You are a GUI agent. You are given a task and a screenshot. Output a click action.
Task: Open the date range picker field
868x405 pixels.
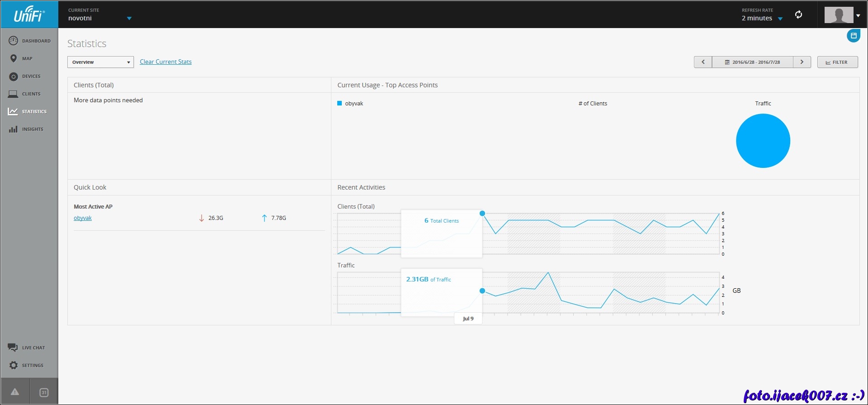tap(752, 62)
